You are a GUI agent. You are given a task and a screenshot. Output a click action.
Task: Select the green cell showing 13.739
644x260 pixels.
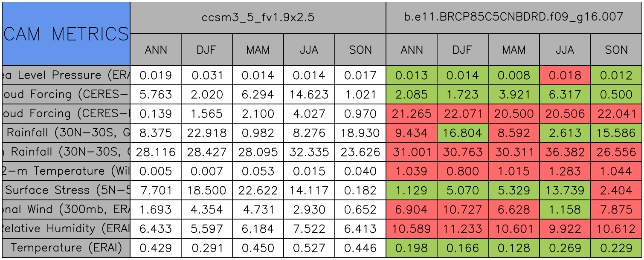point(565,191)
